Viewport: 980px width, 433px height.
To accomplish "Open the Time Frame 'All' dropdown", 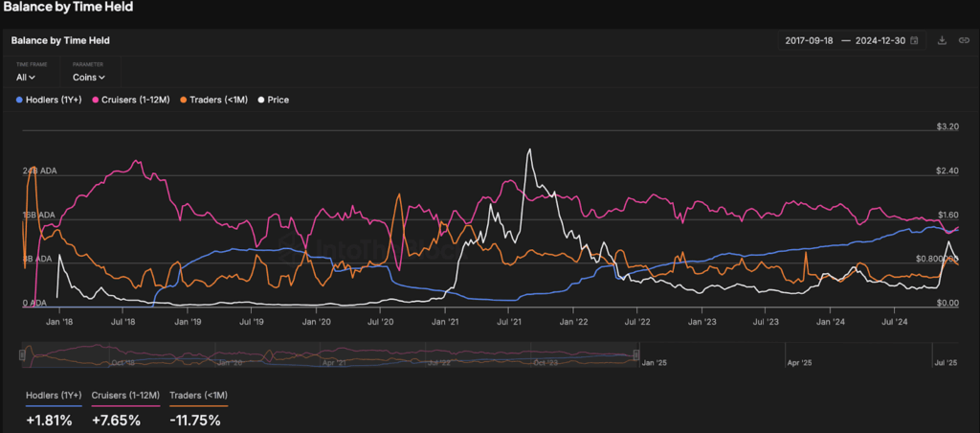I will pos(26,78).
